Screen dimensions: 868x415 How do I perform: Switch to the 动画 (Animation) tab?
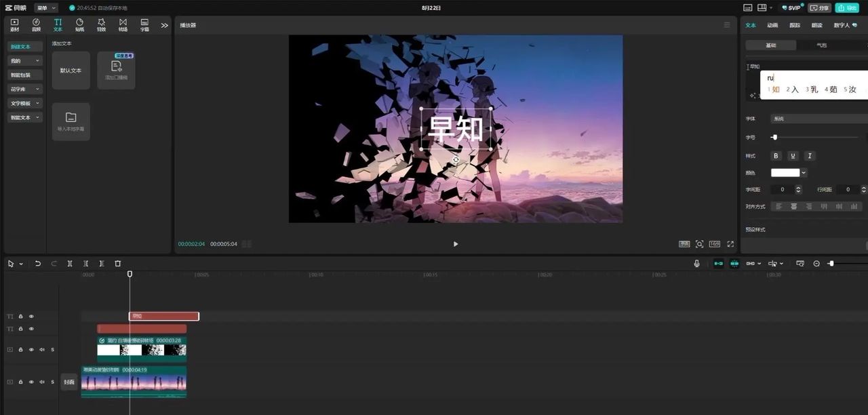click(x=772, y=25)
